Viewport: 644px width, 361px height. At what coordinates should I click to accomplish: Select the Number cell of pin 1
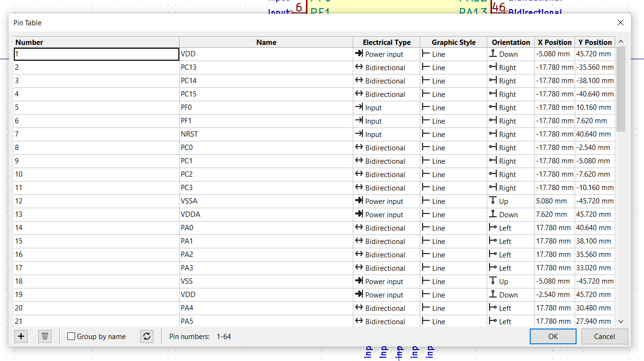tap(97, 54)
